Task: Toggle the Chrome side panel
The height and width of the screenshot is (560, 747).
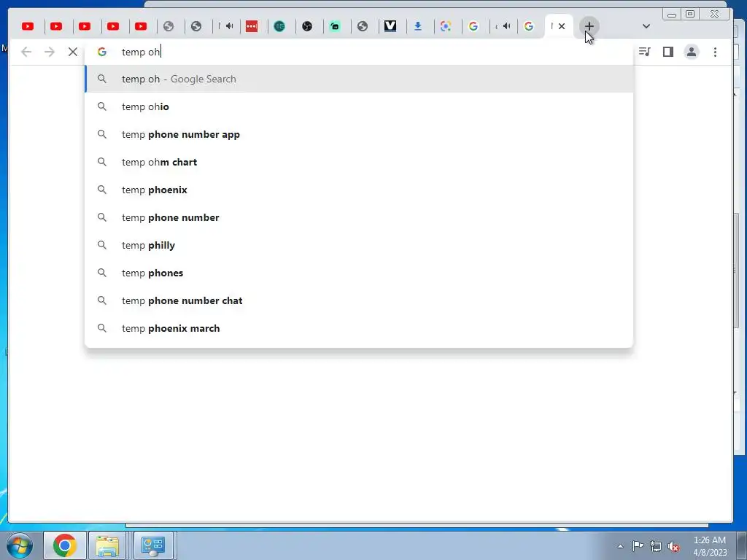Action: point(668,52)
